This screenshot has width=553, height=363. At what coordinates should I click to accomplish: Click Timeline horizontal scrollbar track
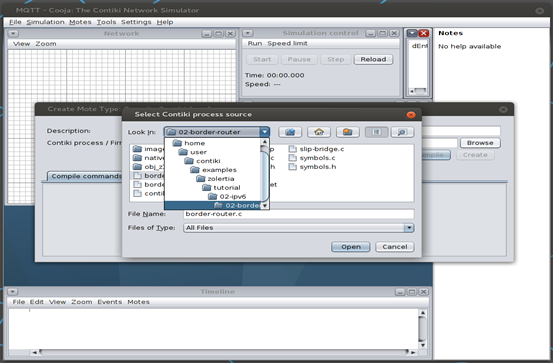click(x=224, y=352)
